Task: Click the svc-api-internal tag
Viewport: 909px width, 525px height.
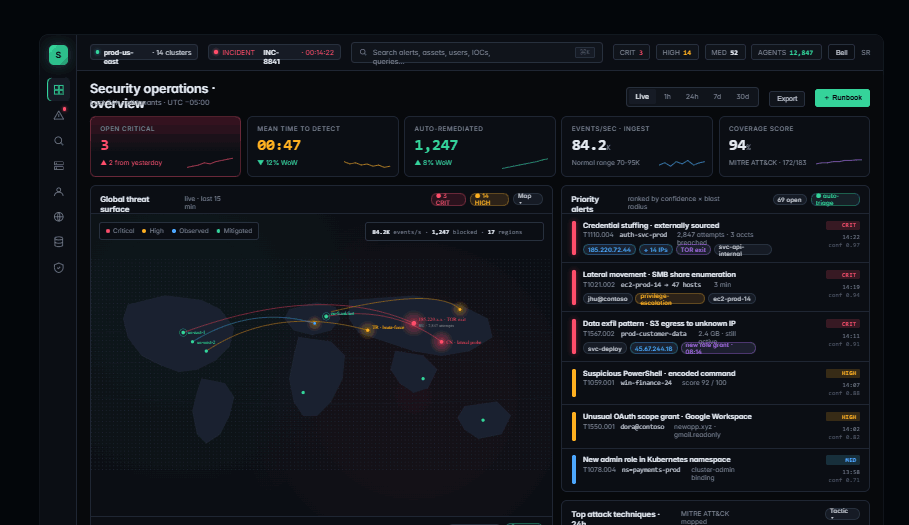Action: click(743, 250)
